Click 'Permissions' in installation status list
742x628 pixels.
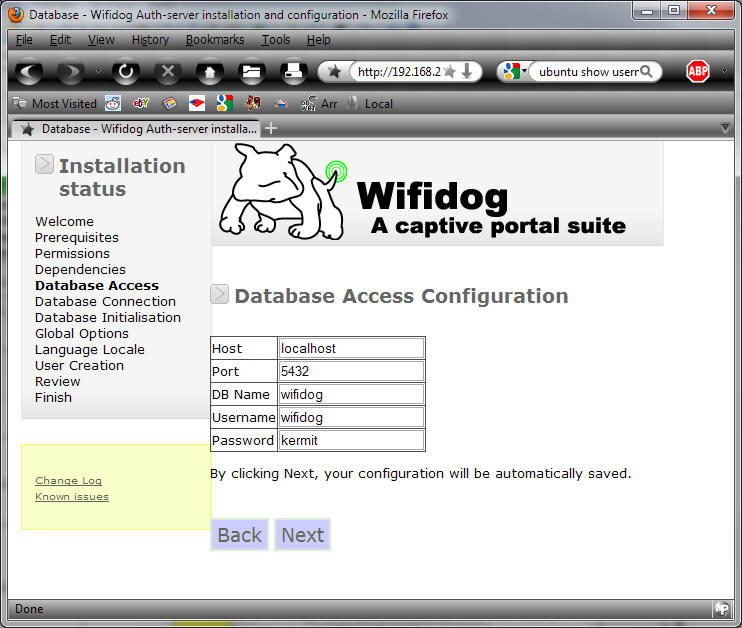pos(72,254)
